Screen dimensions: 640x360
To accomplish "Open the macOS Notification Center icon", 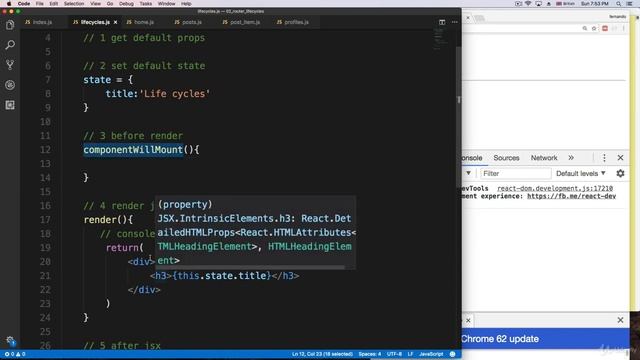I will (630, 4).
